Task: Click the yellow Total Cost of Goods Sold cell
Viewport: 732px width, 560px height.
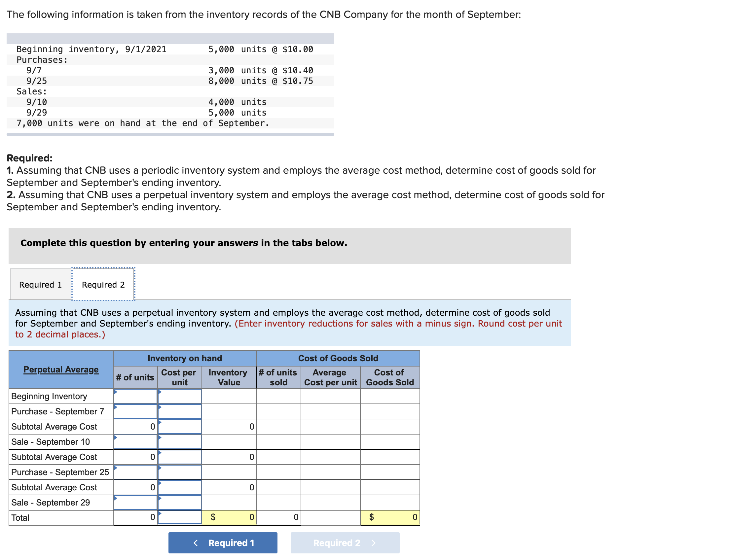Action: pyautogui.click(x=389, y=517)
